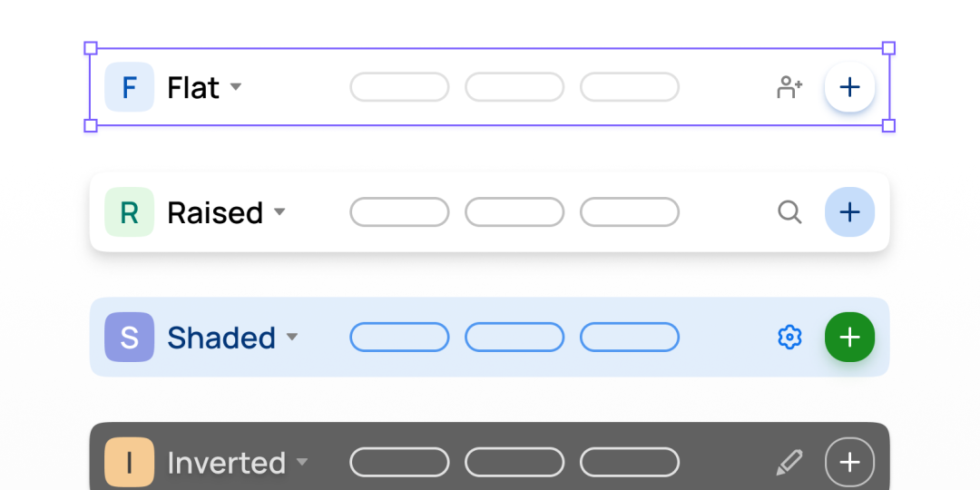The width and height of the screenshot is (980, 490).
Task: Click the outlined plus button in Inverted bar
Action: (x=849, y=462)
